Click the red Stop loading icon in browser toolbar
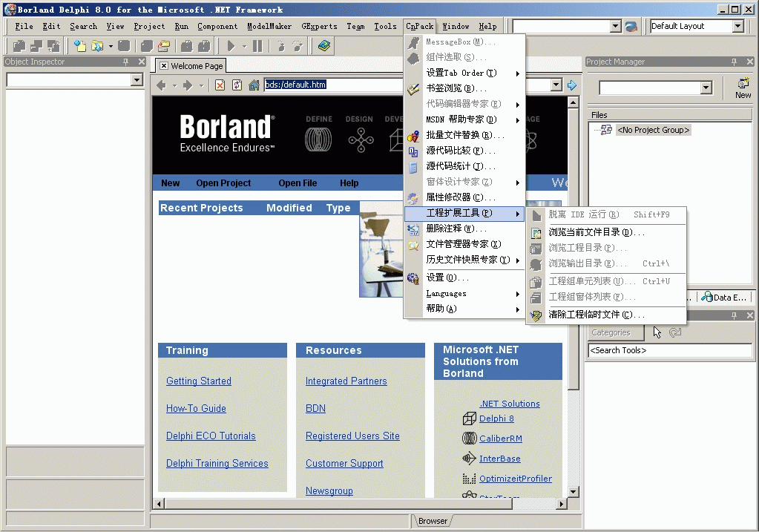759x532 pixels. pyautogui.click(x=220, y=85)
